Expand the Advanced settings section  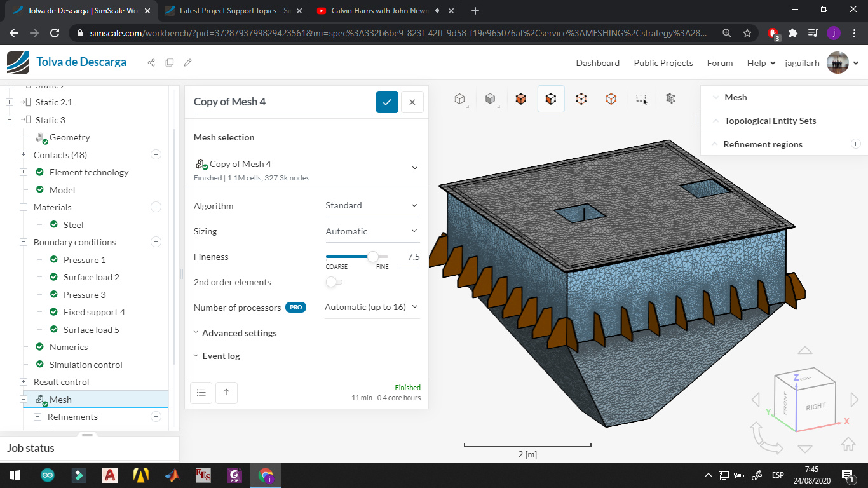238,332
